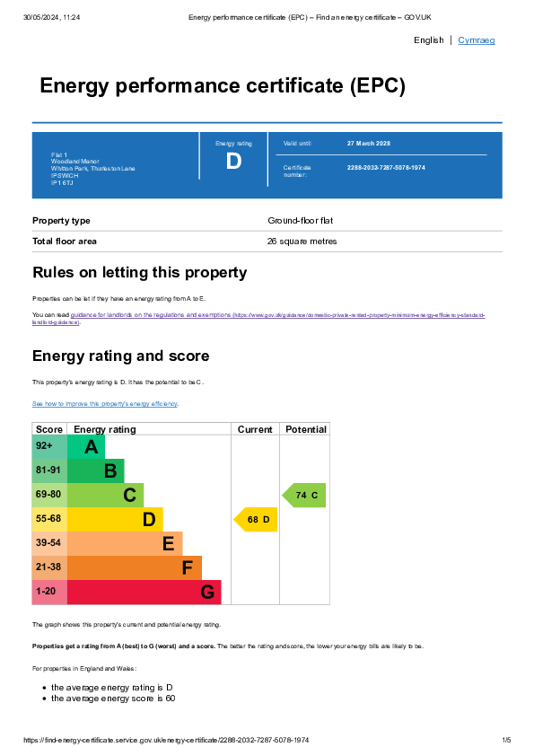Click the red G rating bar

144,592
